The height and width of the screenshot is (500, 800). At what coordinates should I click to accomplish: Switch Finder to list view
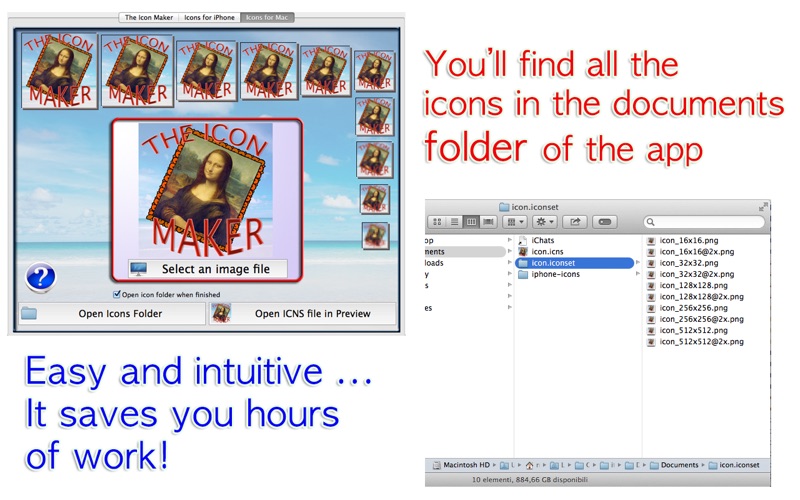pos(454,222)
